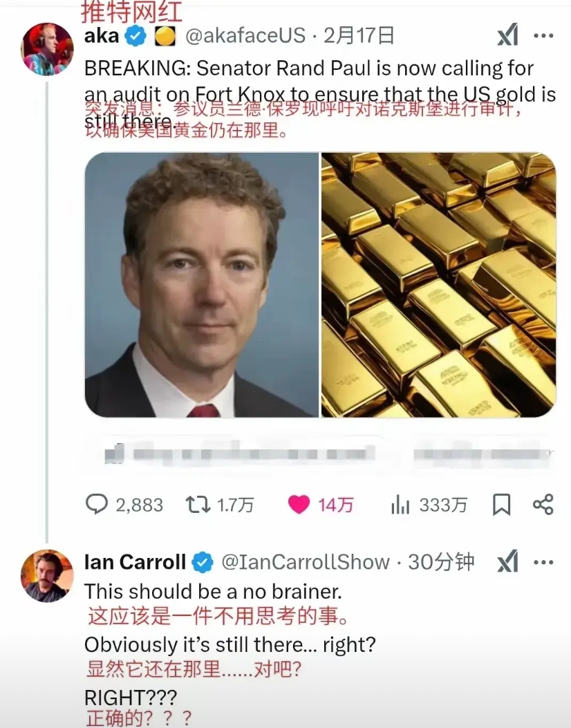Viewport: 571px width, 728px height.
Task: Enlarge the gold bars image
Action: click(x=439, y=285)
